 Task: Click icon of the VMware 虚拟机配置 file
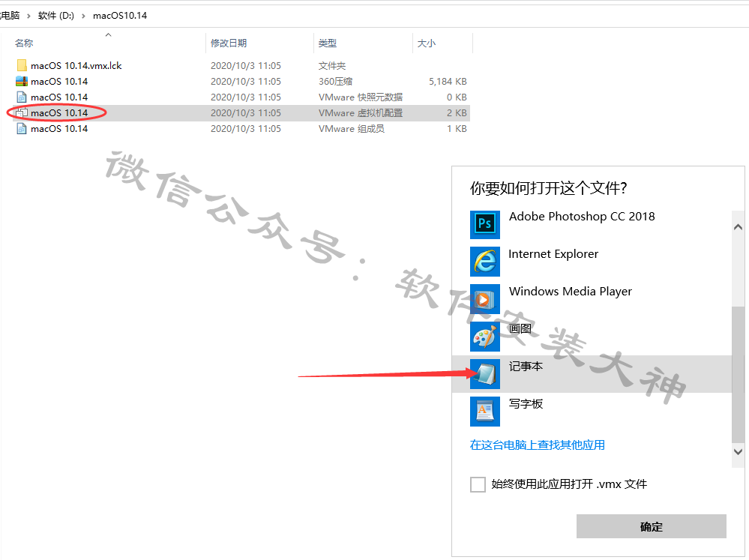pos(22,112)
